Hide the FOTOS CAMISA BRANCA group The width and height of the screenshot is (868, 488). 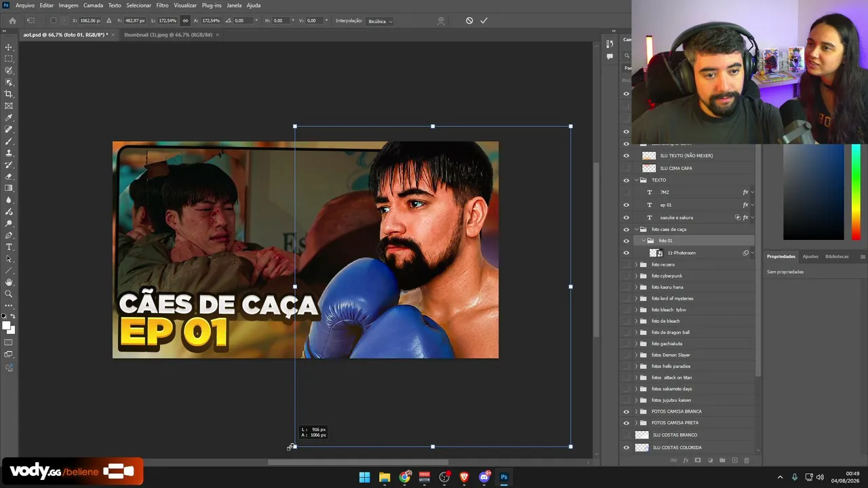626,411
